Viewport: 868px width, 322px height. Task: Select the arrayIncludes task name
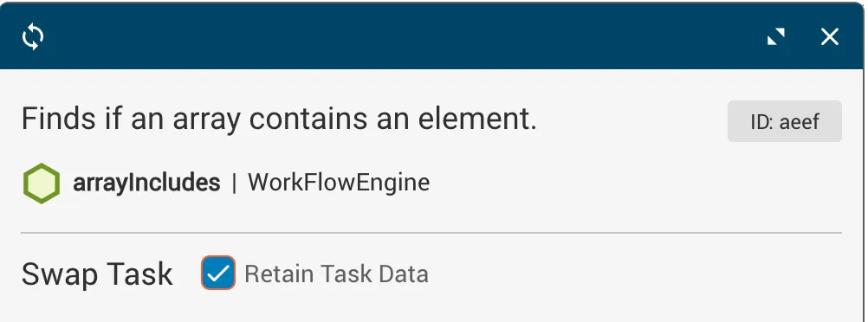pyautogui.click(x=146, y=183)
